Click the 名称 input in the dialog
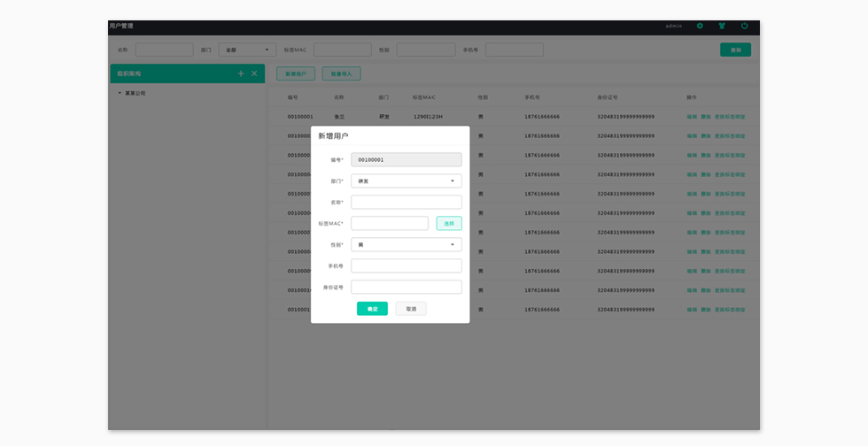The image size is (868, 446). click(x=406, y=202)
